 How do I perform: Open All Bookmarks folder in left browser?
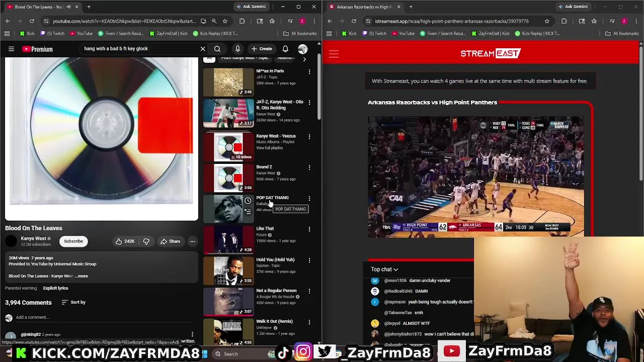pos(300,34)
